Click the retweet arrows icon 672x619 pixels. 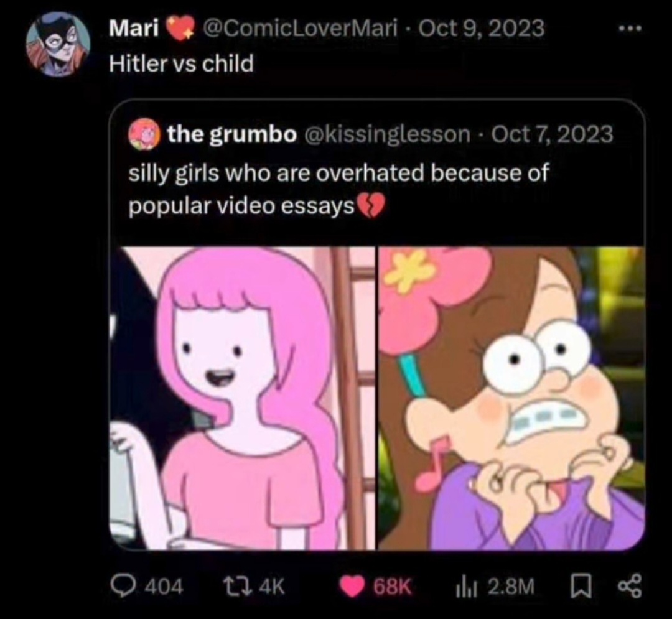238,586
